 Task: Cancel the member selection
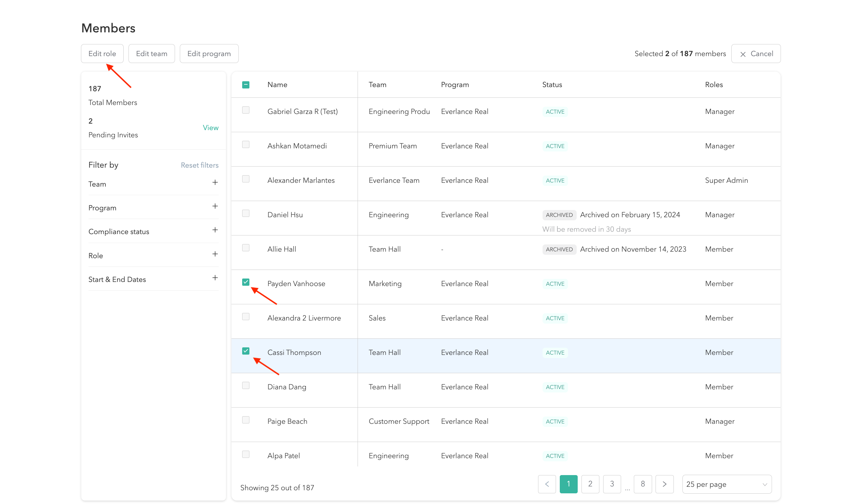[756, 54]
